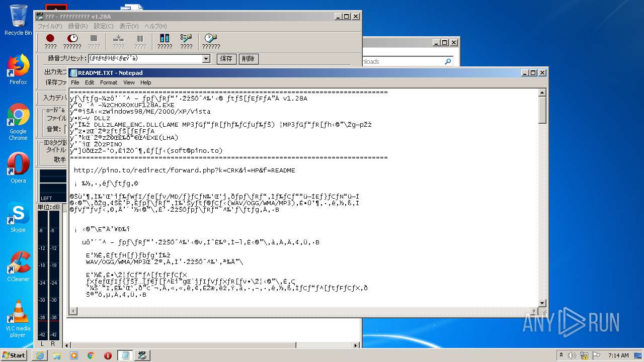Click the volume speaker tray icon
644x362 pixels.
572,355
